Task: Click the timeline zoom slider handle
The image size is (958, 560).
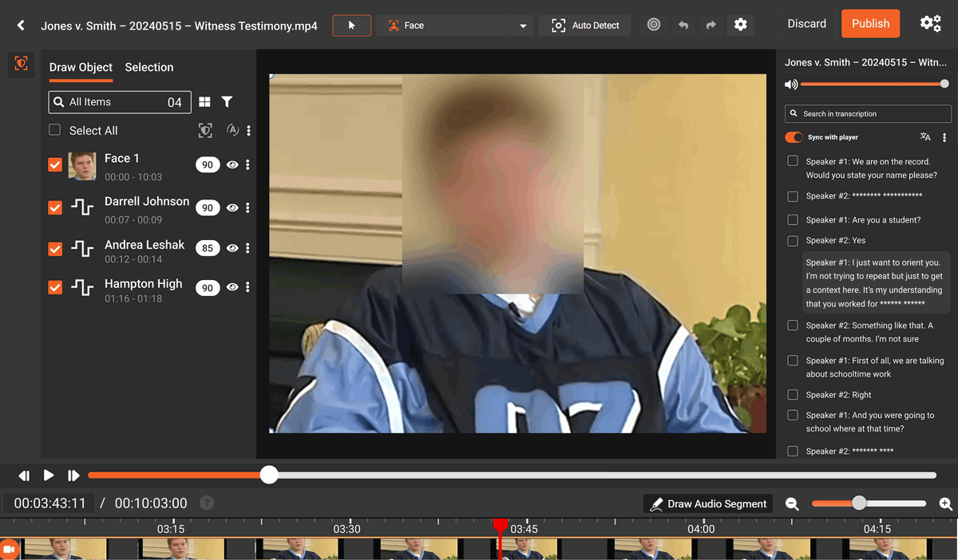Action: point(859,503)
